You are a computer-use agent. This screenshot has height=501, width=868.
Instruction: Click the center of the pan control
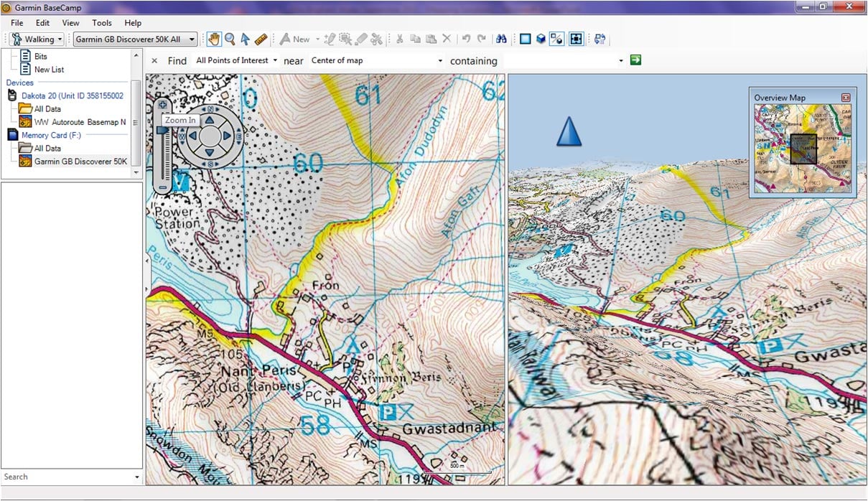(x=210, y=135)
